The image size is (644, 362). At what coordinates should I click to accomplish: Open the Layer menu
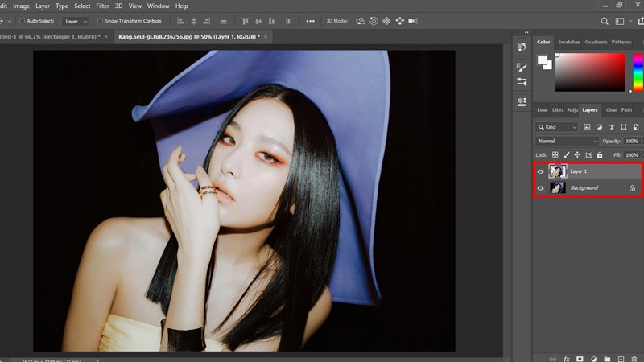point(43,6)
